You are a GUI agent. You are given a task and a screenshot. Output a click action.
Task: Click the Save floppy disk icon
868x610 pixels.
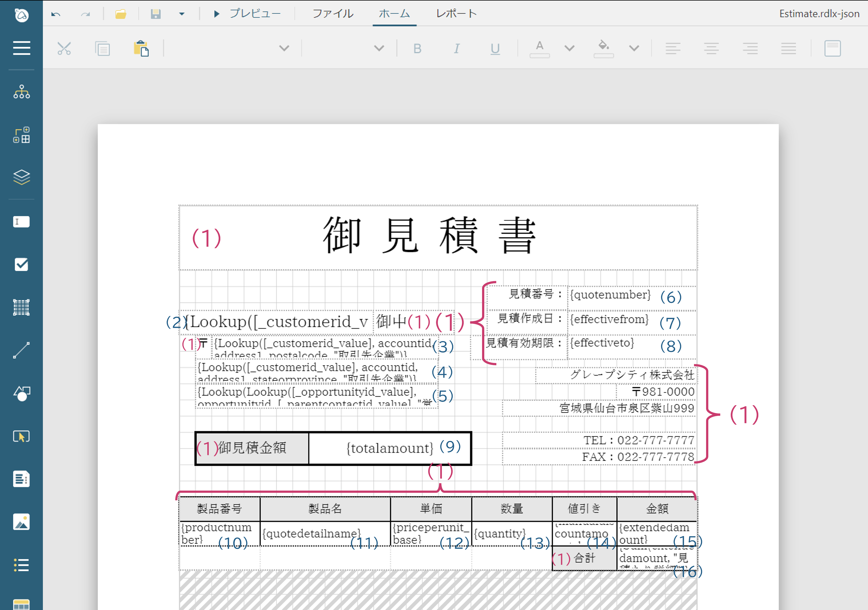[156, 14]
